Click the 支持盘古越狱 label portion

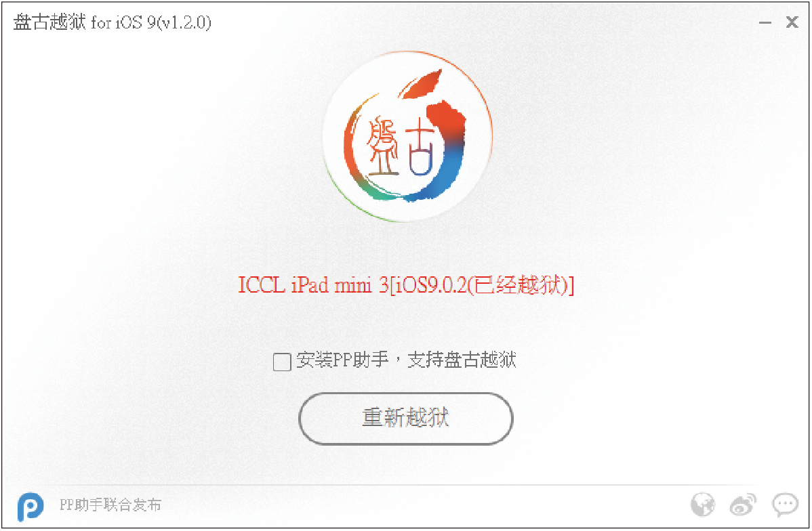click(462, 360)
